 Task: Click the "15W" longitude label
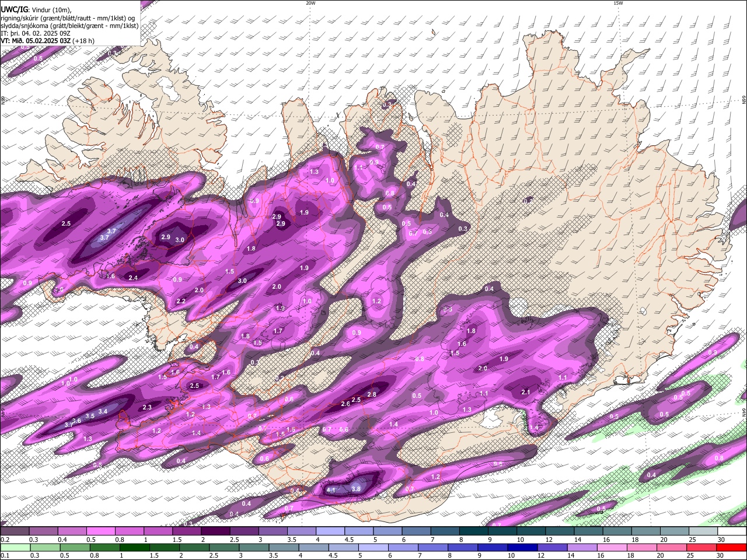click(x=618, y=3)
